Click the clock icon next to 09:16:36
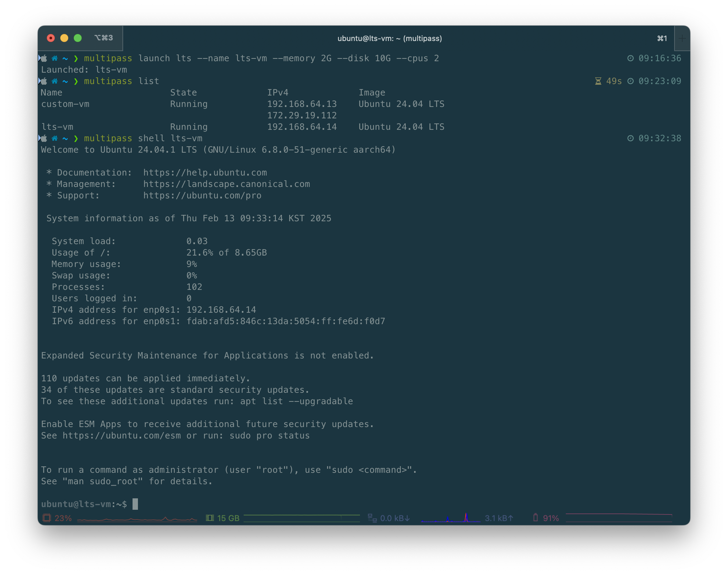The image size is (728, 575). (630, 58)
